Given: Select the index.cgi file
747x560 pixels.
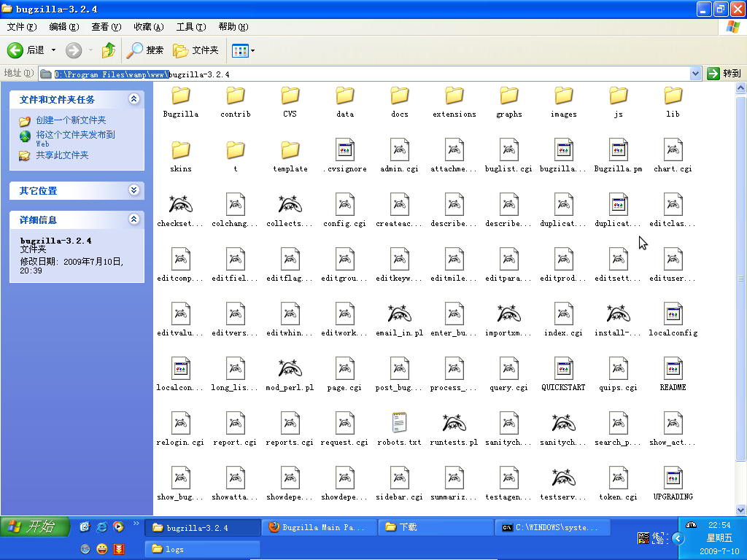Looking at the screenshot, I should (564, 321).
